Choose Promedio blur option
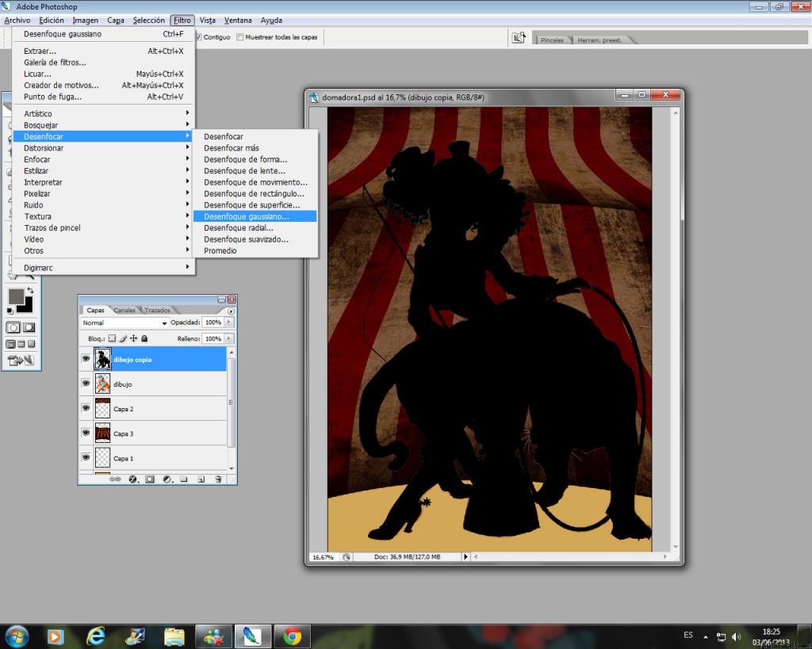Screen dimensions: 812x649 (x=255, y=250)
